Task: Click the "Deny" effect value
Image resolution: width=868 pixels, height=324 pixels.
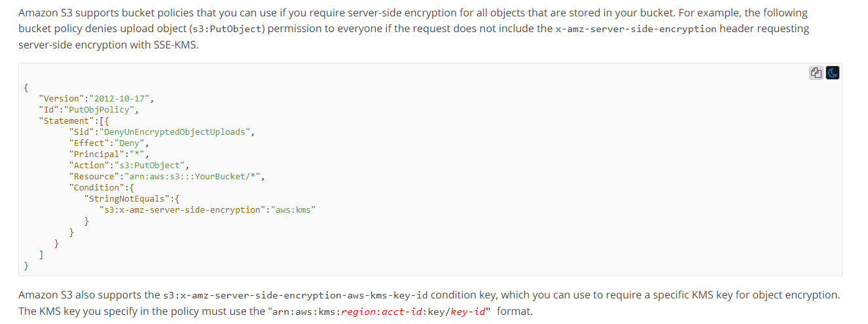Action: (131, 143)
